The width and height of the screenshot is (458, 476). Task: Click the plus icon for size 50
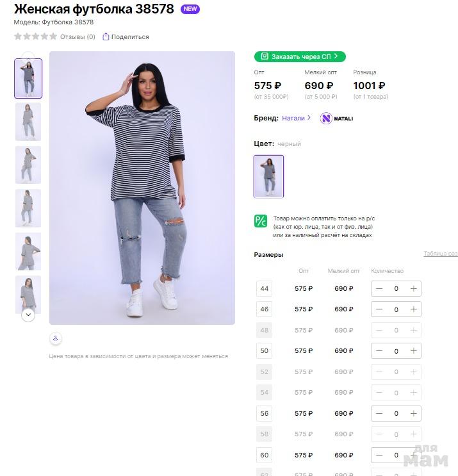[413, 351]
